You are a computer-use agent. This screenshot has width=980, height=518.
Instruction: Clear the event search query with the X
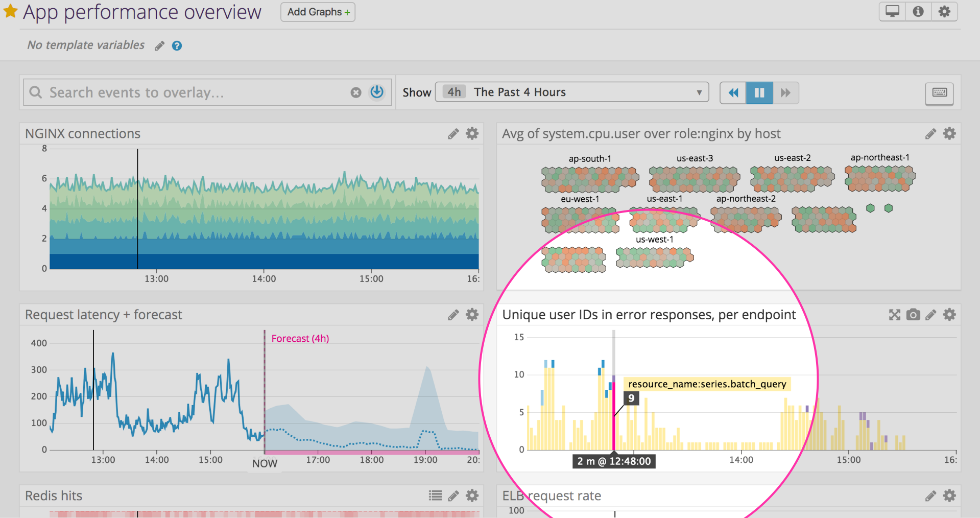click(x=356, y=92)
